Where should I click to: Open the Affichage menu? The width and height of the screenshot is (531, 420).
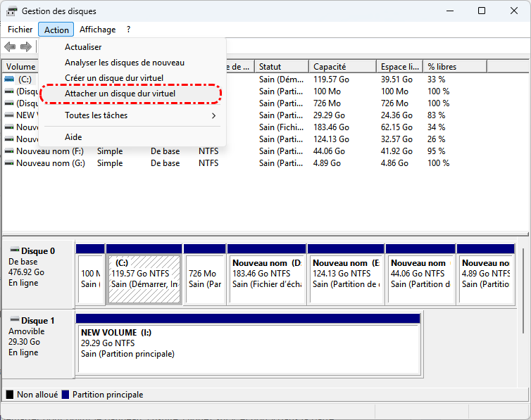pos(97,30)
